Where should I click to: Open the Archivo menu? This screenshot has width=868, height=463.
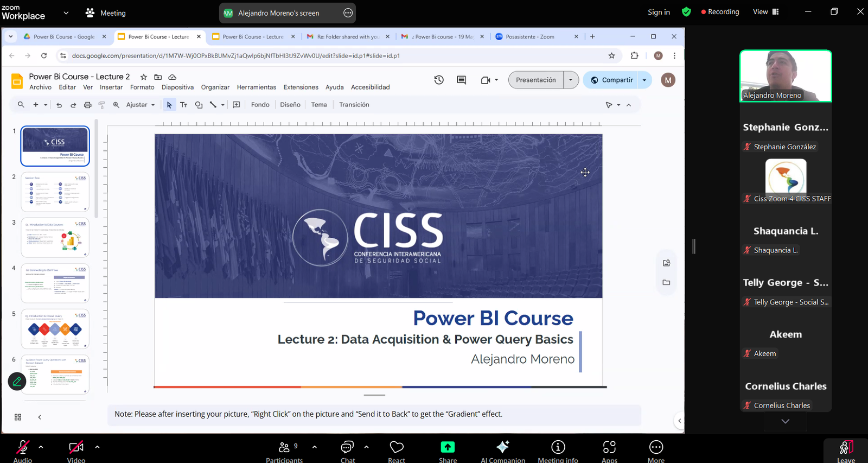point(41,87)
